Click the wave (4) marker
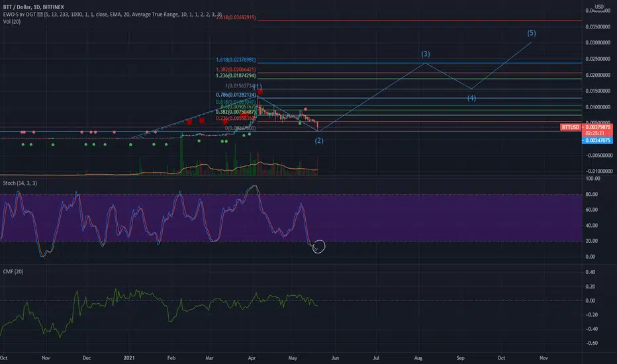 pos(471,98)
